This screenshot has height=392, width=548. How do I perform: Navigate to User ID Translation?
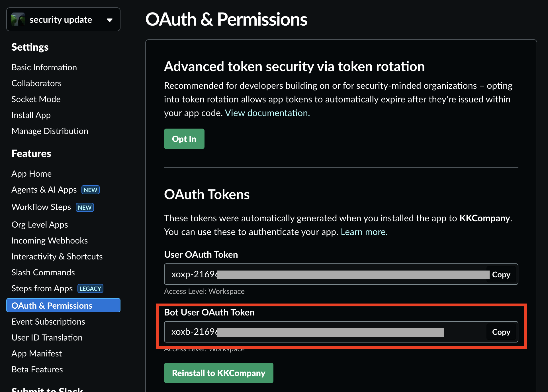point(47,337)
